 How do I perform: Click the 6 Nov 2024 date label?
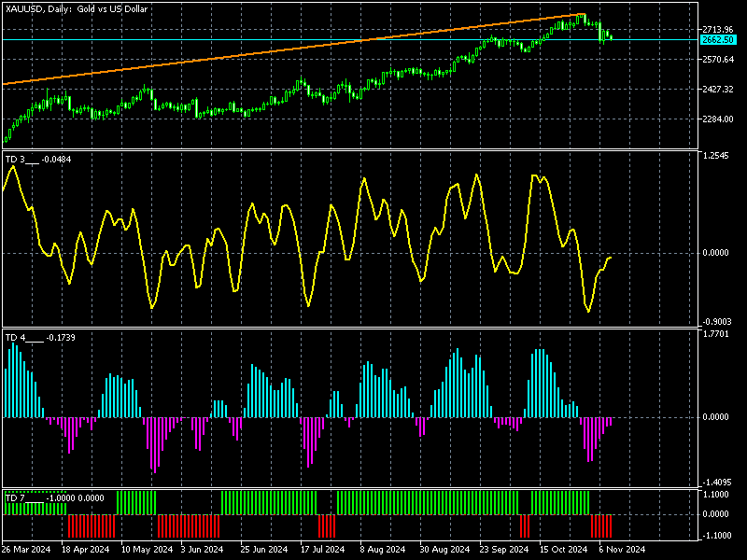[622, 550]
